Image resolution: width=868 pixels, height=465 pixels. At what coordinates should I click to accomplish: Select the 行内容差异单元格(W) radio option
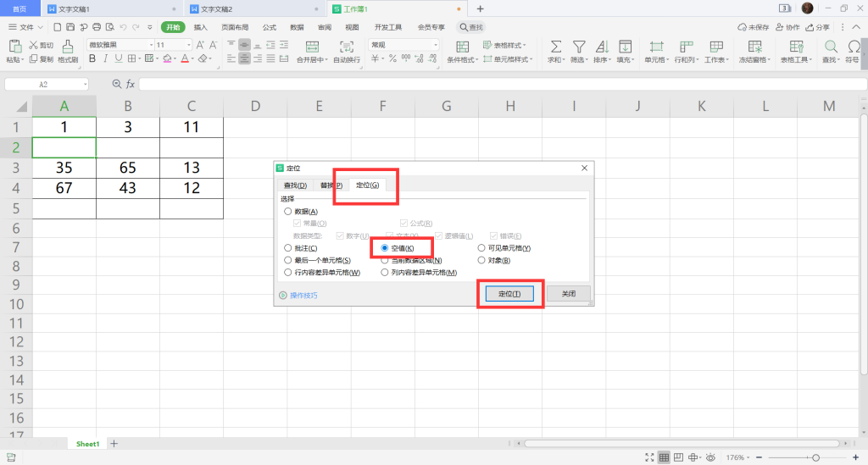click(288, 272)
